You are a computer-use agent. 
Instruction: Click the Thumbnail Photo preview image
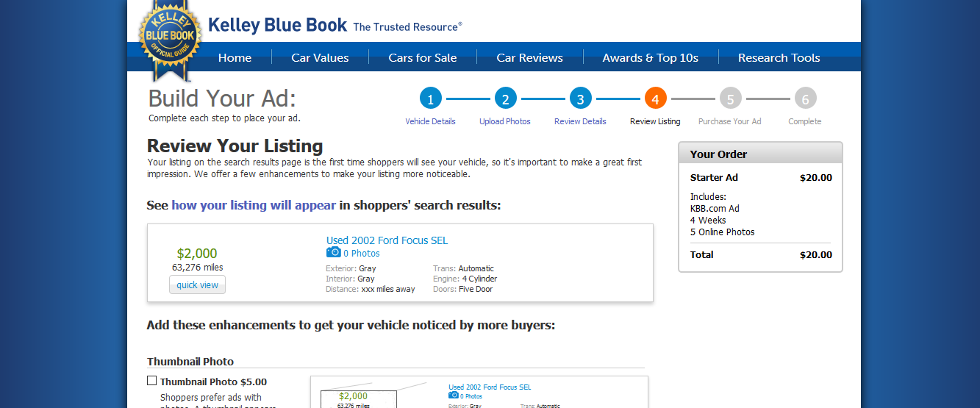[479, 393]
